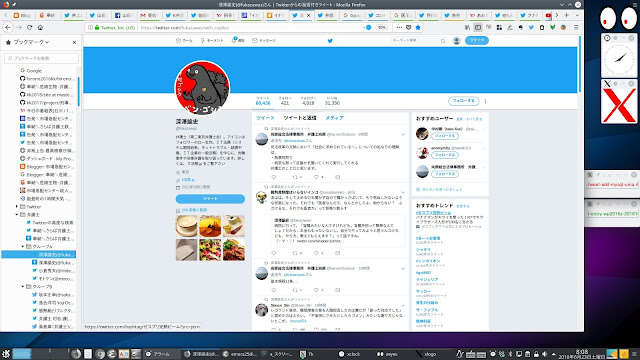This screenshot has height=360, width=640.
Task: Collapse the グループB bookmark folder
Action: coord(23,287)
